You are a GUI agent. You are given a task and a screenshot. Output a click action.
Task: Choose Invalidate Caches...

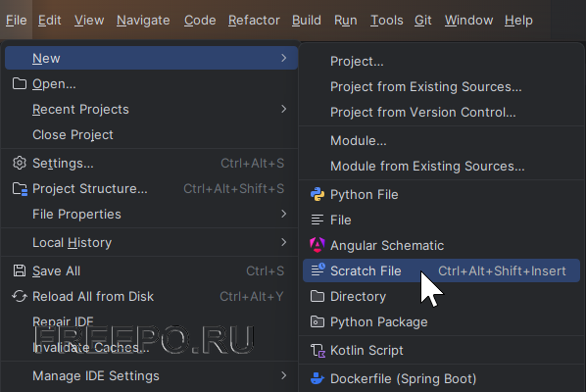[x=151, y=347]
